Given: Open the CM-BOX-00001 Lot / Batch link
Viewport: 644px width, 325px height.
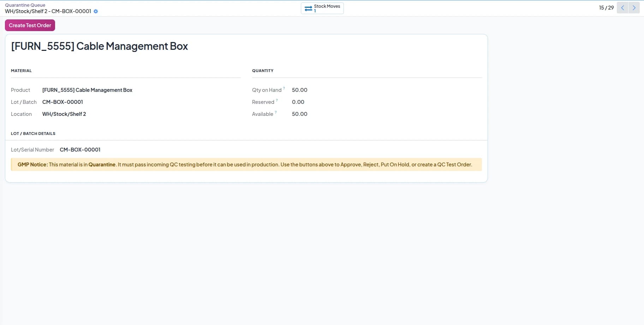Looking at the screenshot, I should [62, 102].
